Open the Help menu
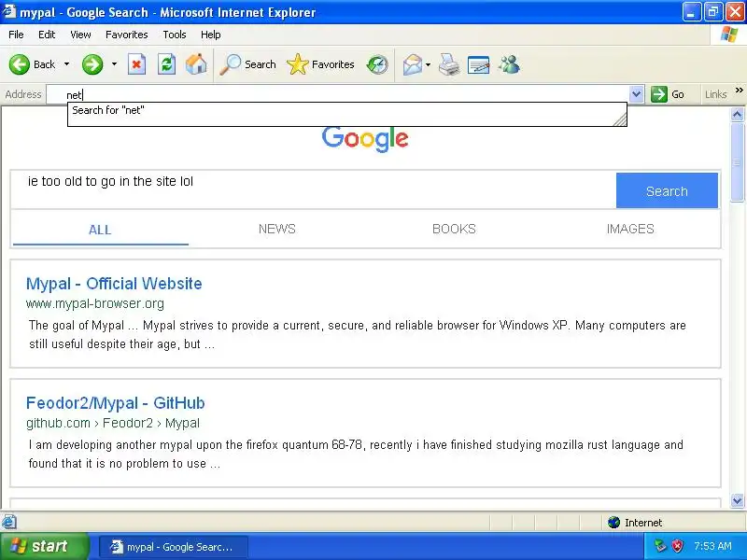Screen dimensions: 747x560 coord(211,35)
